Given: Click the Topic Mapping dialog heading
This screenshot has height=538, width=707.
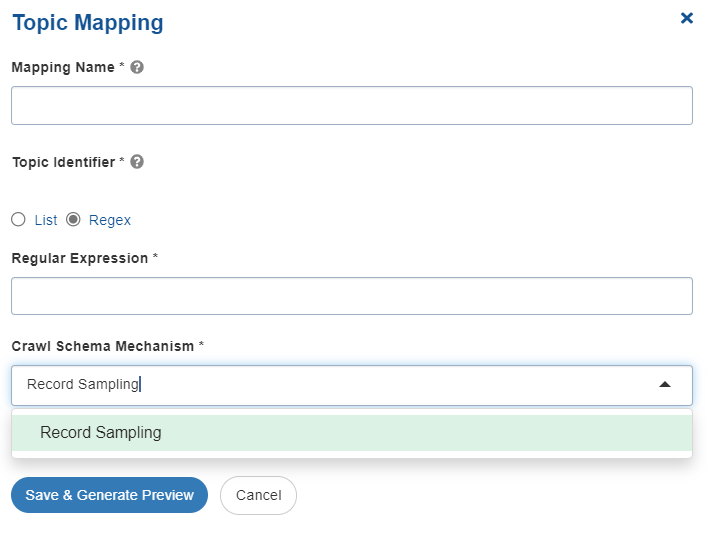Looking at the screenshot, I should pos(88,23).
